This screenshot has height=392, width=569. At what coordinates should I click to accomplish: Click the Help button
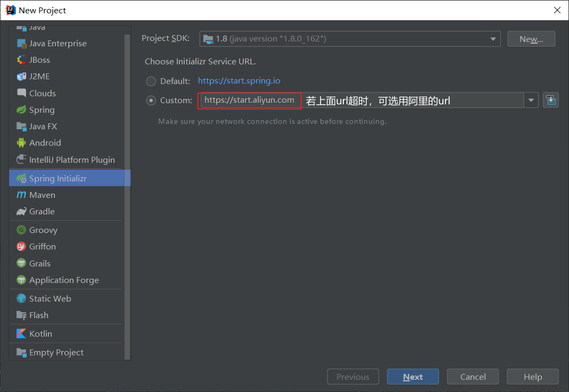[x=533, y=377]
